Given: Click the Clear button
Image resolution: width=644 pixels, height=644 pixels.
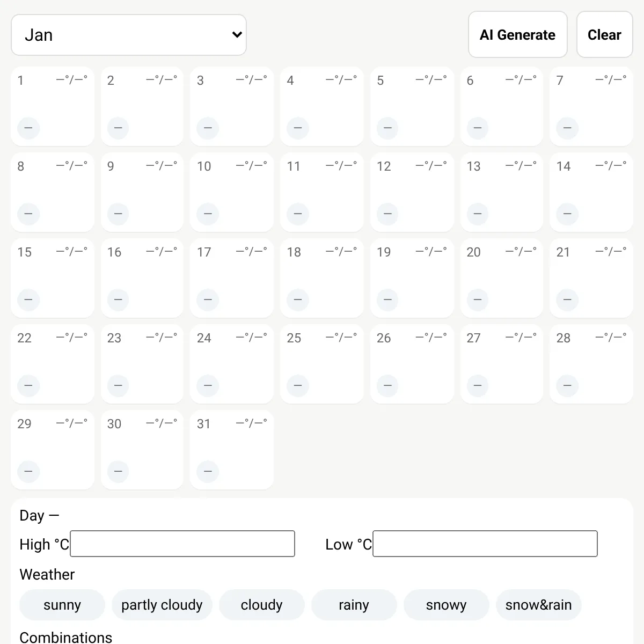Looking at the screenshot, I should click(605, 34).
